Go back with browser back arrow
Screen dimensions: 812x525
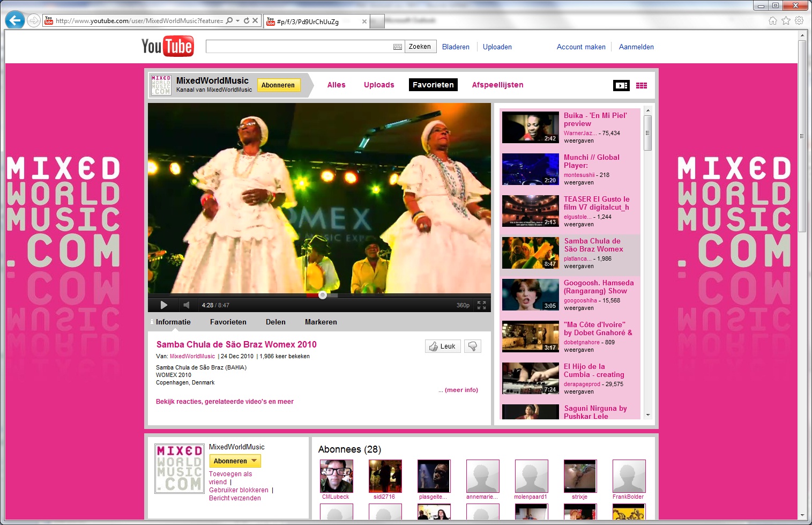(x=15, y=20)
